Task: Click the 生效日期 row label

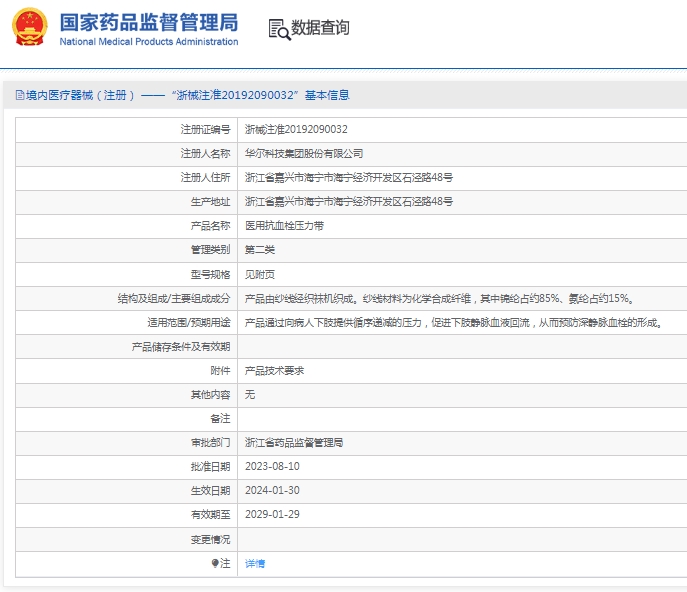Action: [210, 491]
